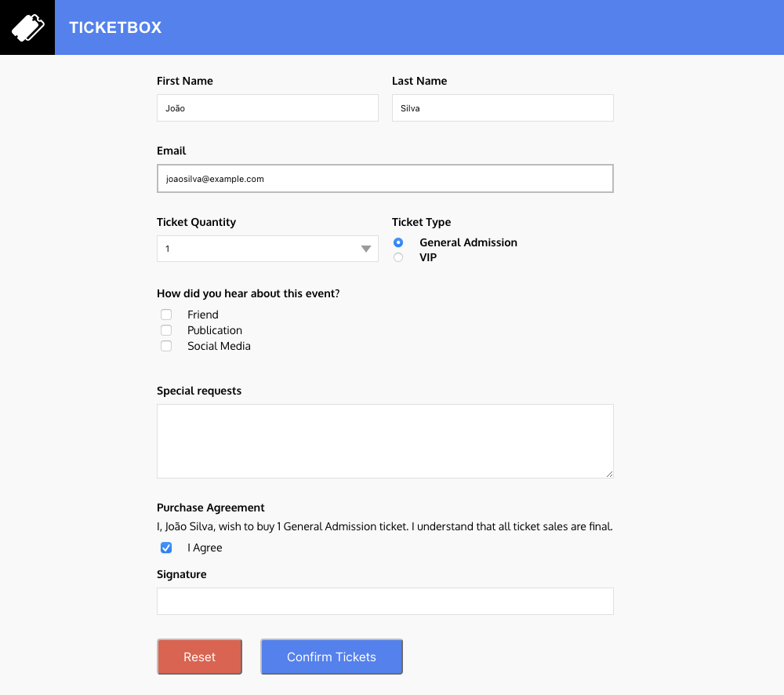Click the ticket logo icon
Image resolution: width=784 pixels, height=695 pixels.
(27, 27)
